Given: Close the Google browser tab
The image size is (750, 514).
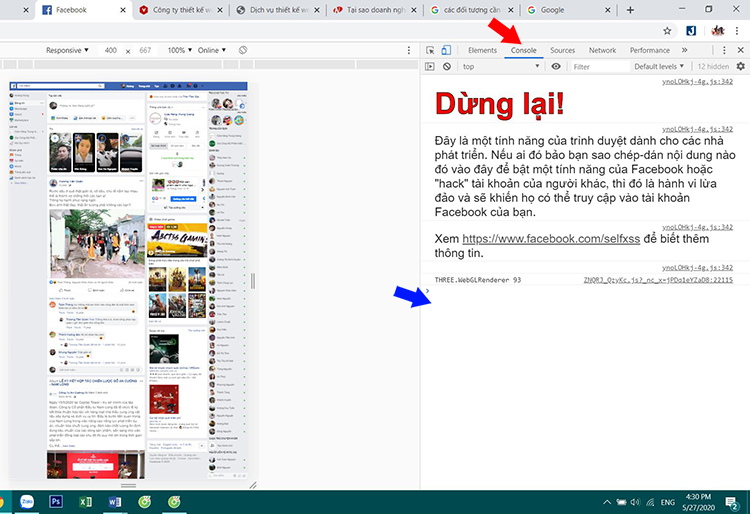Looking at the screenshot, I should (607, 10).
